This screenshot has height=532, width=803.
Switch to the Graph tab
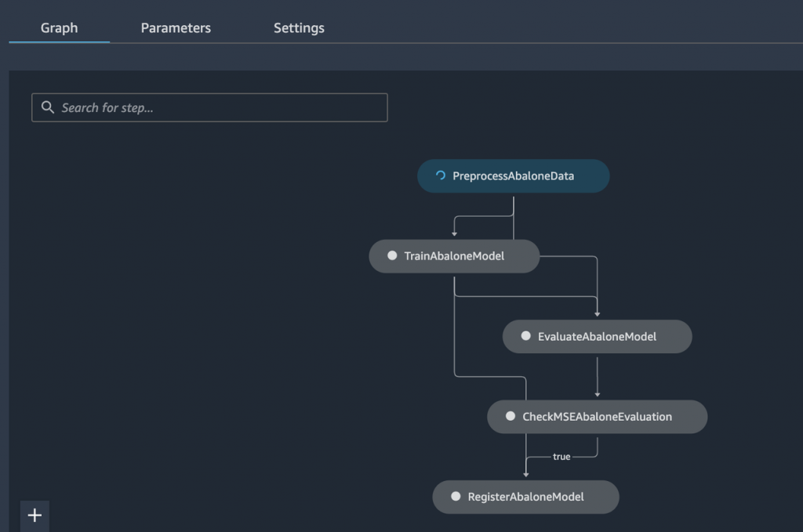pyautogui.click(x=59, y=28)
